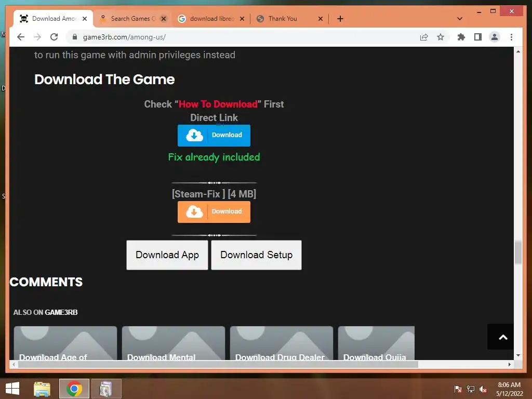Screen dimensions: 532x399
Task: Open the network tray icon
Action: pos(471,389)
